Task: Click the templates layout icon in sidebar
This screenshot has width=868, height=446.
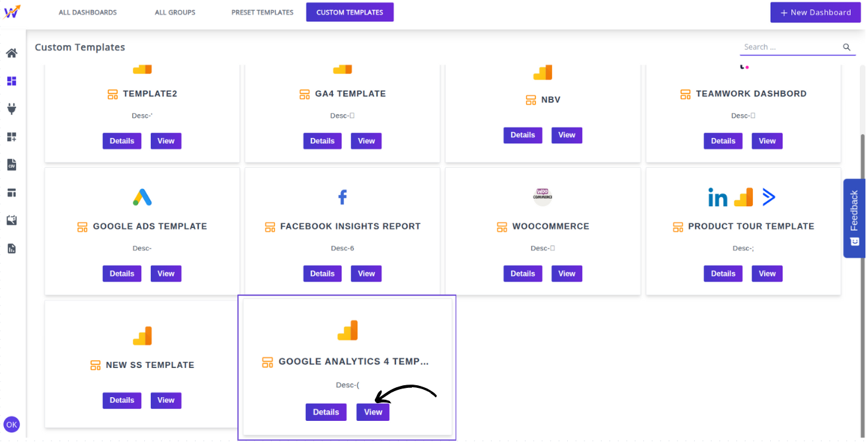Action: (x=11, y=193)
